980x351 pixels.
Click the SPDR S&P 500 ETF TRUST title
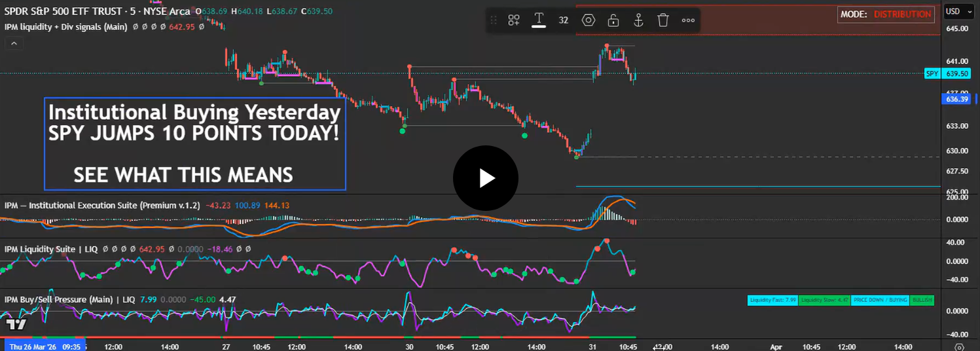click(72, 11)
